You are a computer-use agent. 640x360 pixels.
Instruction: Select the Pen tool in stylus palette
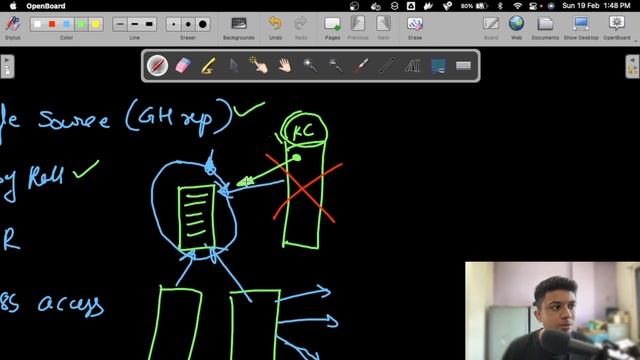pyautogui.click(x=158, y=65)
